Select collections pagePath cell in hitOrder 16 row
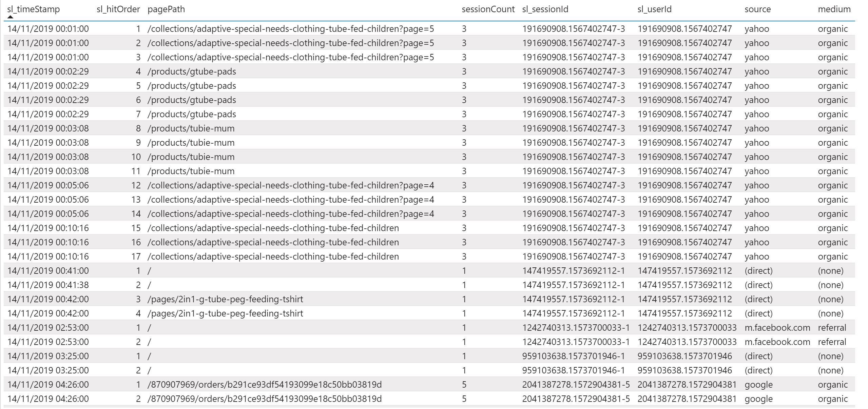 coord(273,242)
